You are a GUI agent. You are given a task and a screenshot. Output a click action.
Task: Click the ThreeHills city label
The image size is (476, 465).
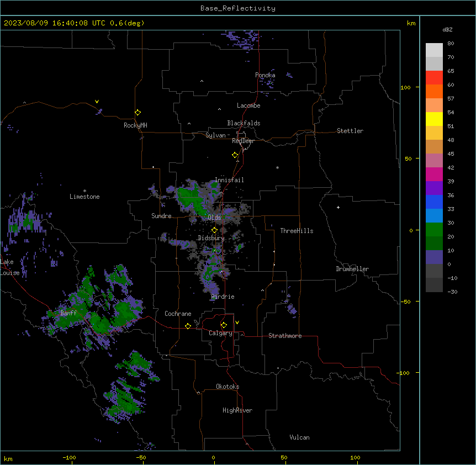point(297,231)
